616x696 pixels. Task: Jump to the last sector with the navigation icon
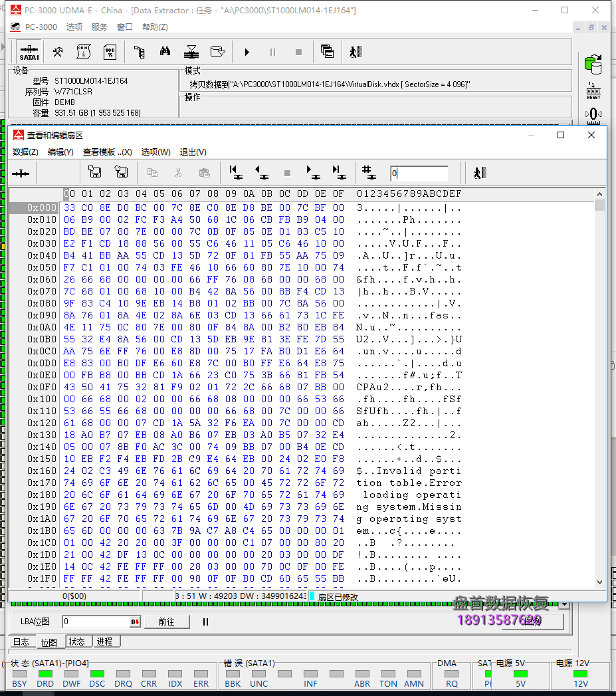coord(340,172)
